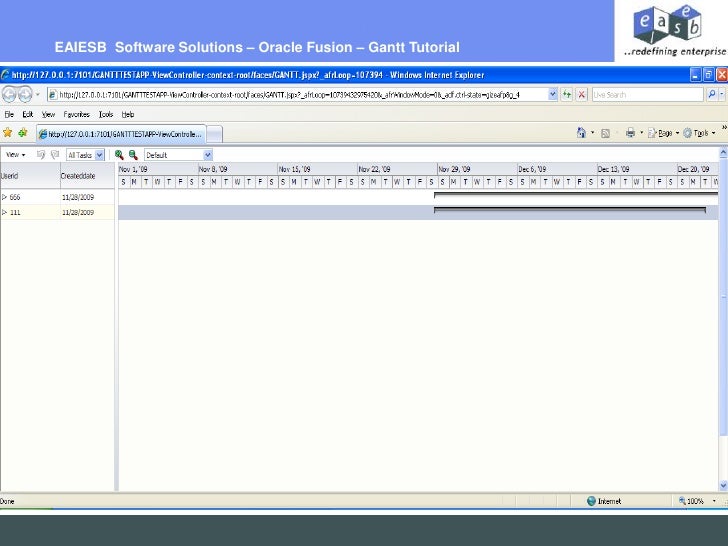Image resolution: width=728 pixels, height=546 pixels.
Task: Open the Print options dropdown arrow
Action: (x=642, y=133)
